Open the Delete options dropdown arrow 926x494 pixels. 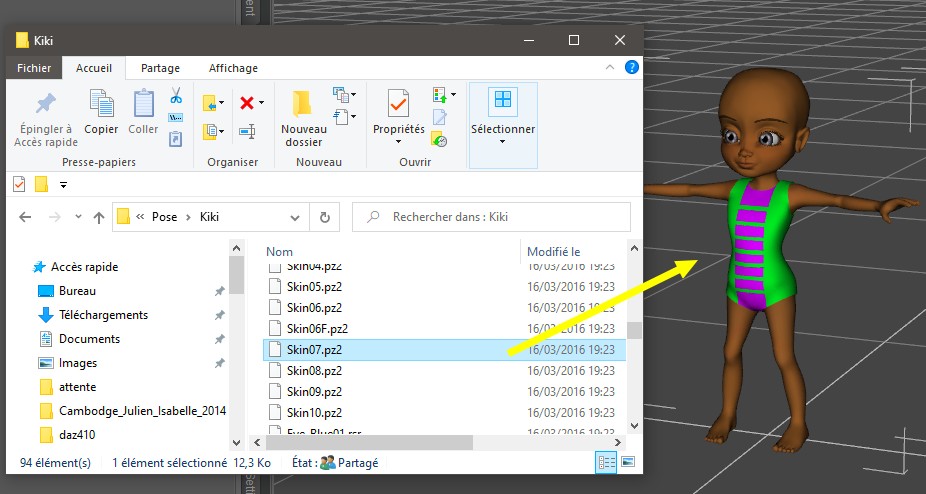(x=262, y=103)
